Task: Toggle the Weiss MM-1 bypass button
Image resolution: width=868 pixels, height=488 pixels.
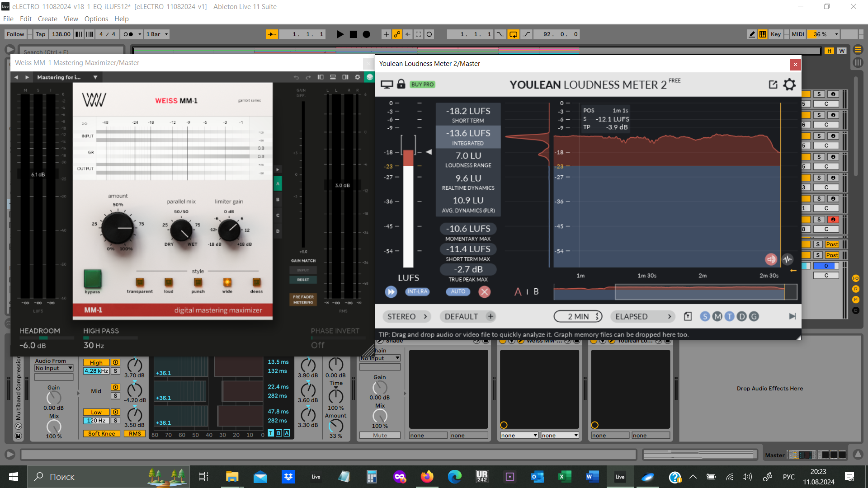Action: pos(93,279)
